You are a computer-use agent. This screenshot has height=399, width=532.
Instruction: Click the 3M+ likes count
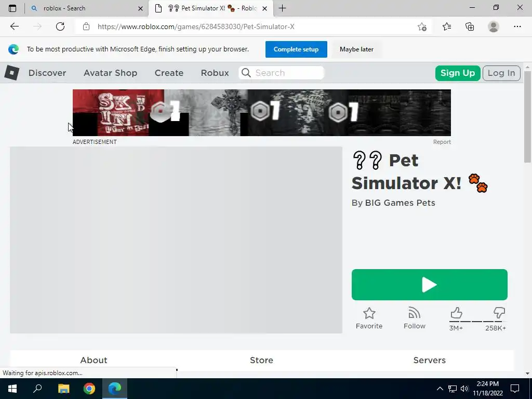tap(456, 328)
